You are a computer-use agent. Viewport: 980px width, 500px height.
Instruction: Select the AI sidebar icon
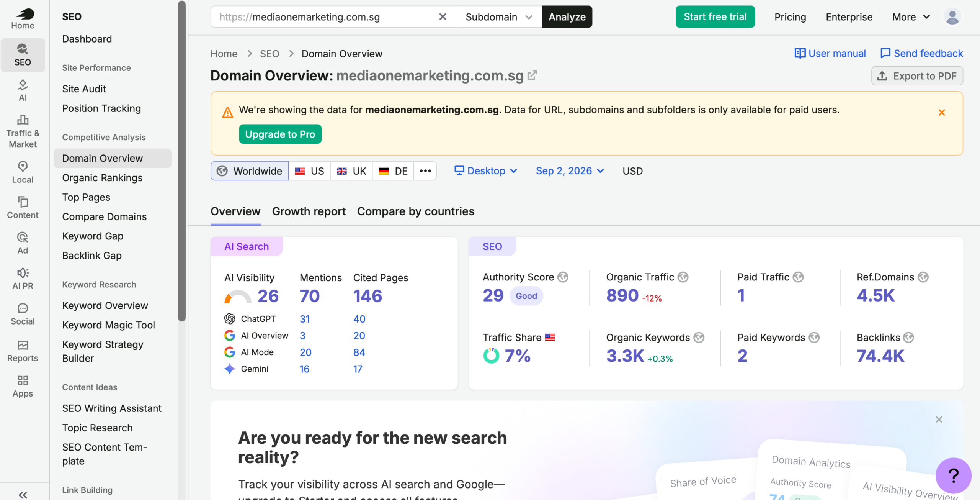23,90
